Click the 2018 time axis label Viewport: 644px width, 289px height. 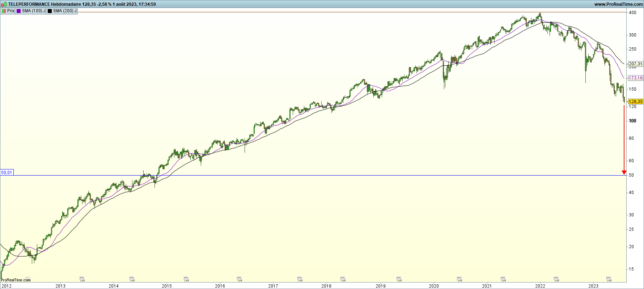[x=326, y=286]
